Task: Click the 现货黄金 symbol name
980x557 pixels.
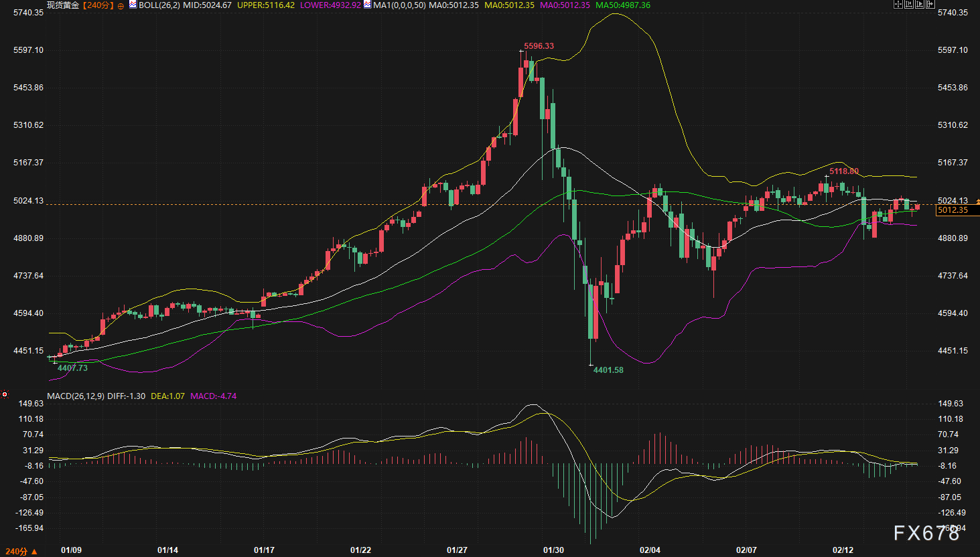Action: coord(63,5)
